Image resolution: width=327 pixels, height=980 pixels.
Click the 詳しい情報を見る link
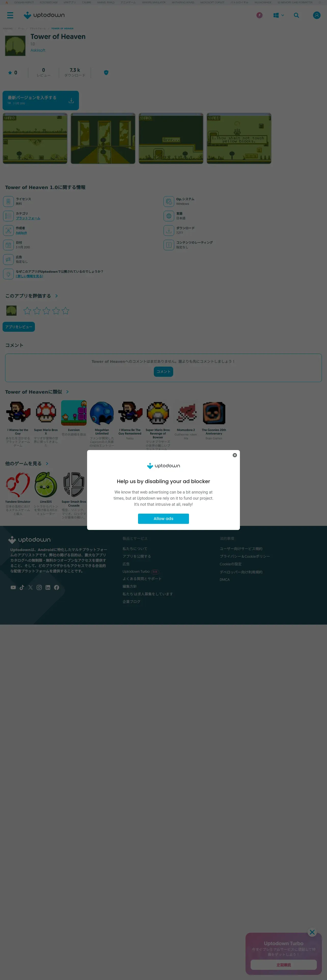[x=29, y=276]
